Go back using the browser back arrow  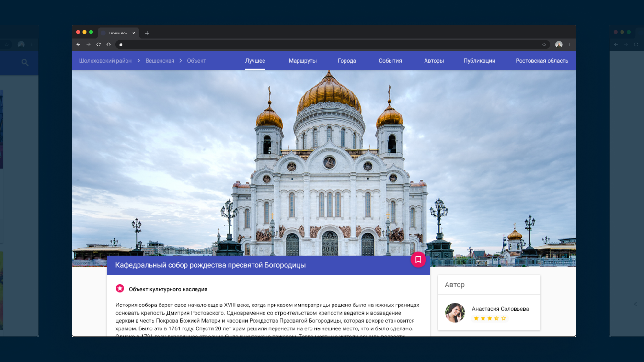pyautogui.click(x=79, y=45)
